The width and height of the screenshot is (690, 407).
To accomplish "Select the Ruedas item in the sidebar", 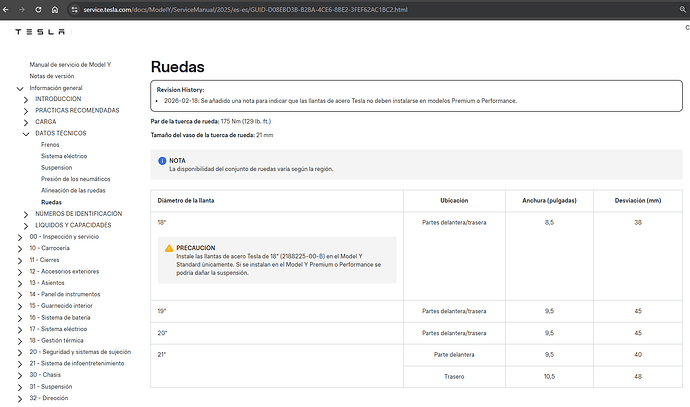I will [x=51, y=202].
